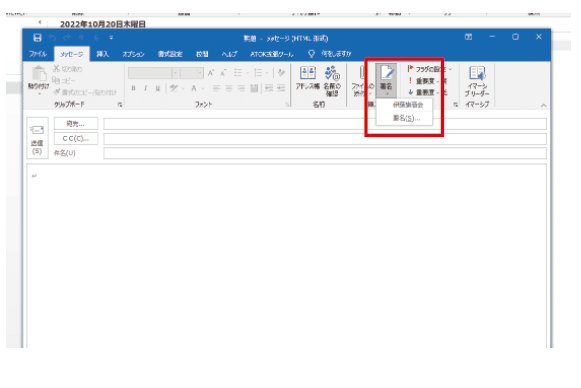Click the 切り取り cut command

[x=67, y=69]
